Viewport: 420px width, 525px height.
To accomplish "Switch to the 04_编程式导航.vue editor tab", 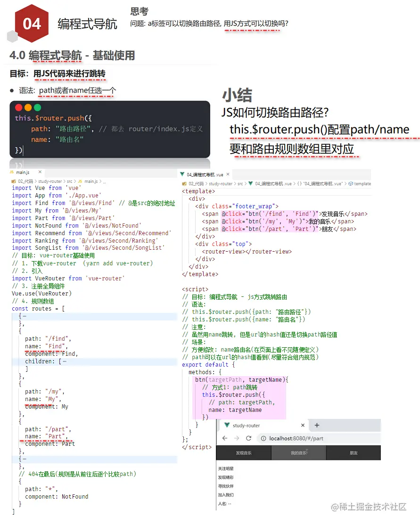I will click(205, 174).
